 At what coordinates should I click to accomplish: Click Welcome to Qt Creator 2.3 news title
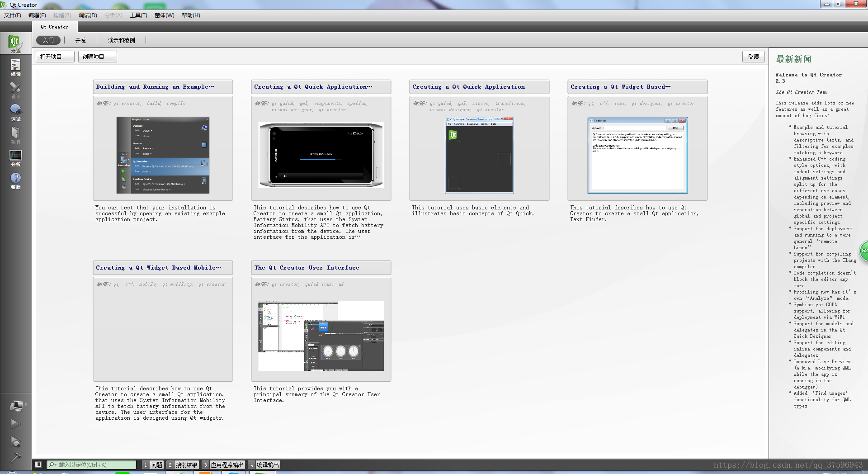(808, 78)
